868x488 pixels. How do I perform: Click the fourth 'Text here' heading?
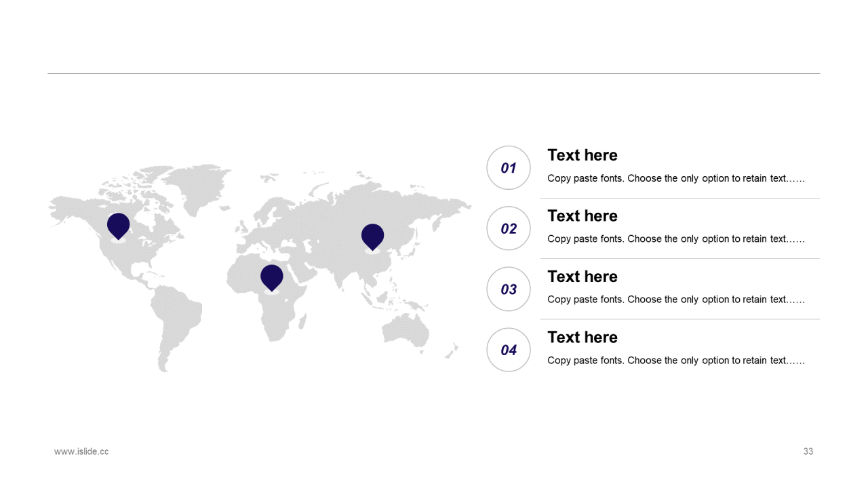click(583, 337)
